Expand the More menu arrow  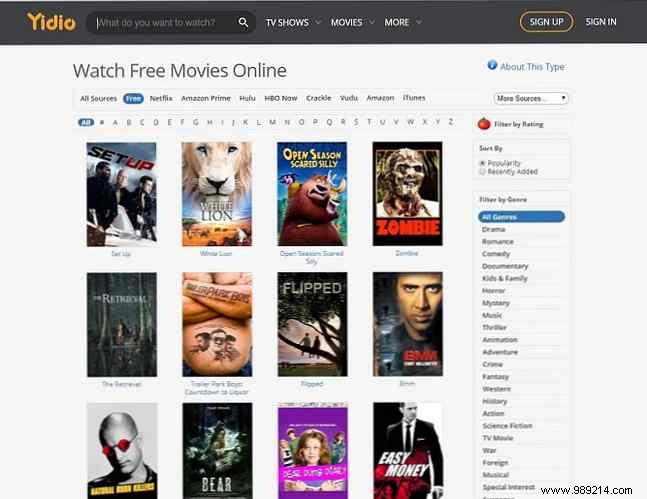coord(419,22)
